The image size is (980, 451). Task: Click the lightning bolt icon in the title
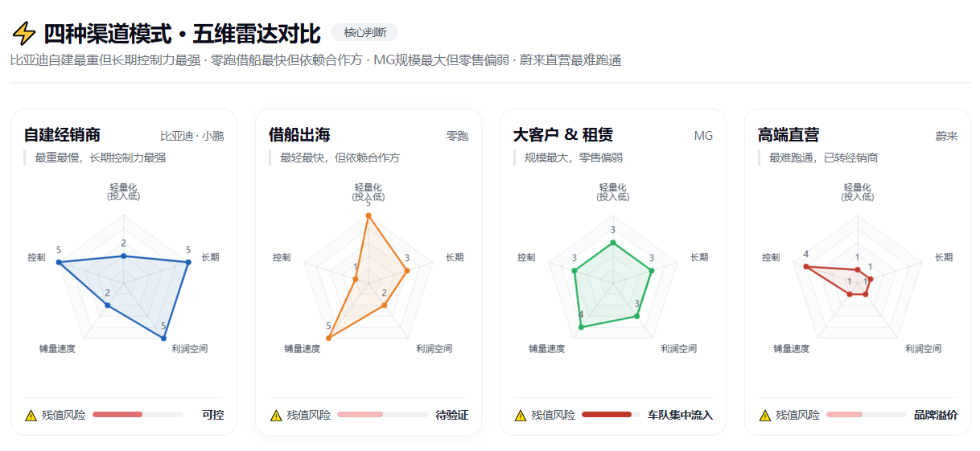(23, 33)
